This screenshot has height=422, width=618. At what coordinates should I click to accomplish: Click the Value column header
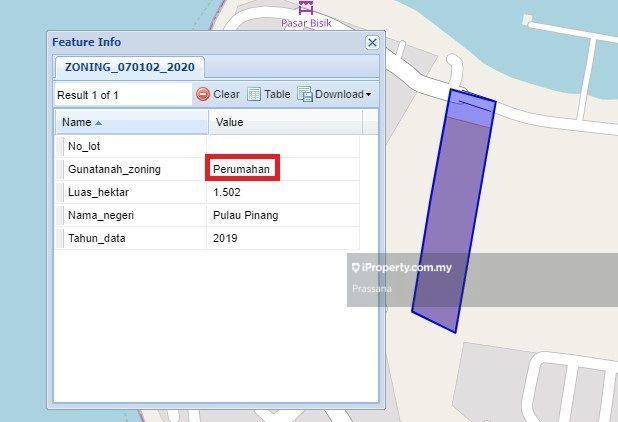pyautogui.click(x=284, y=122)
